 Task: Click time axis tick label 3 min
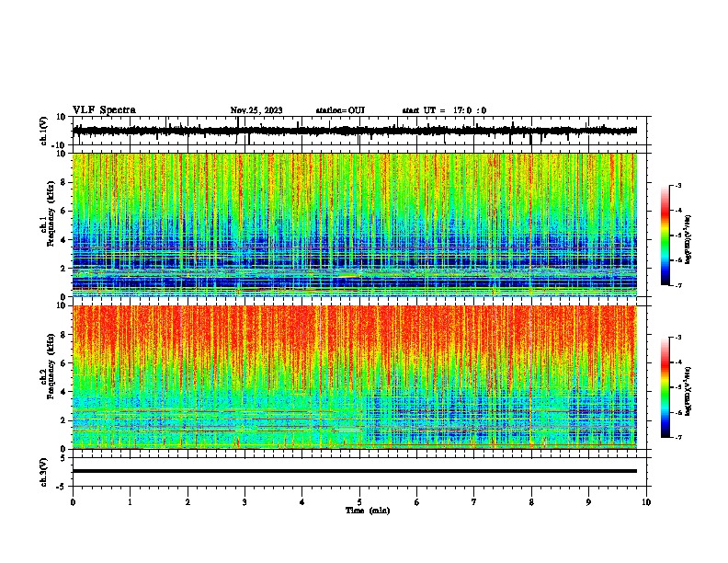pos(245,502)
